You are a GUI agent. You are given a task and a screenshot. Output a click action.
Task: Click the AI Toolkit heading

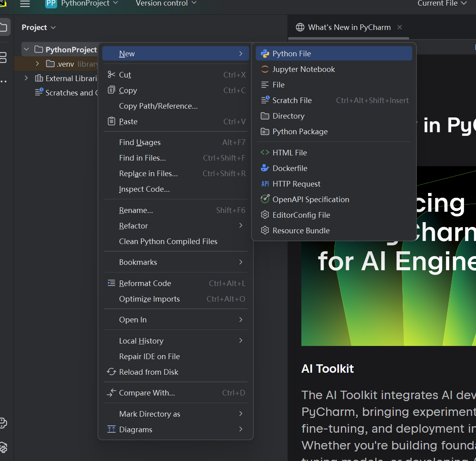(328, 369)
